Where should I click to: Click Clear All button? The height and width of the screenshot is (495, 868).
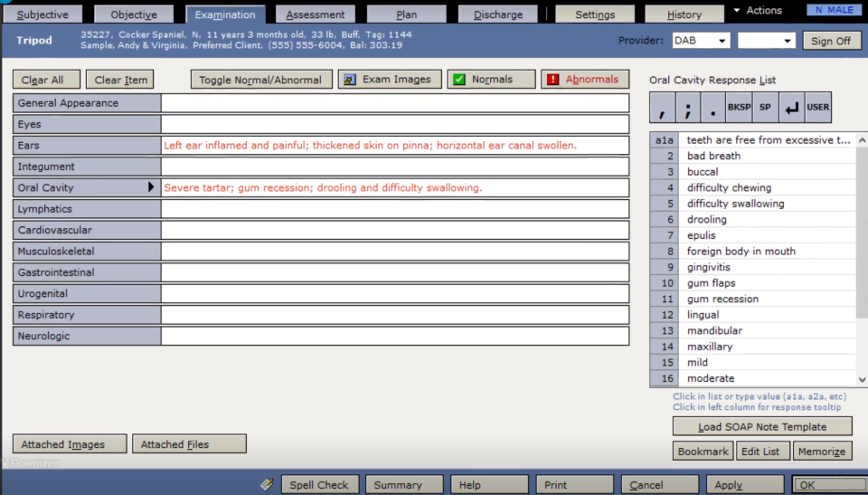[46, 80]
